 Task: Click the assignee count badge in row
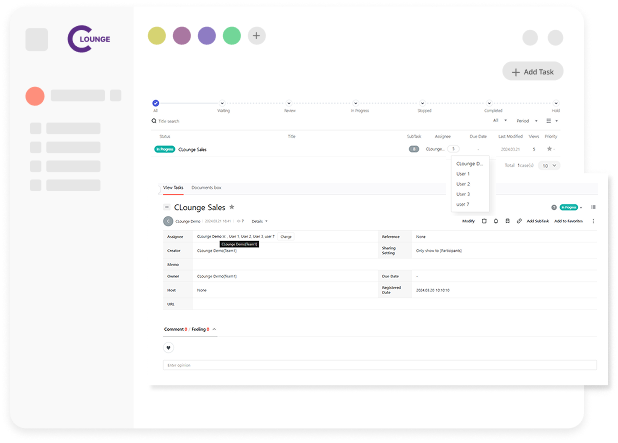click(x=453, y=149)
